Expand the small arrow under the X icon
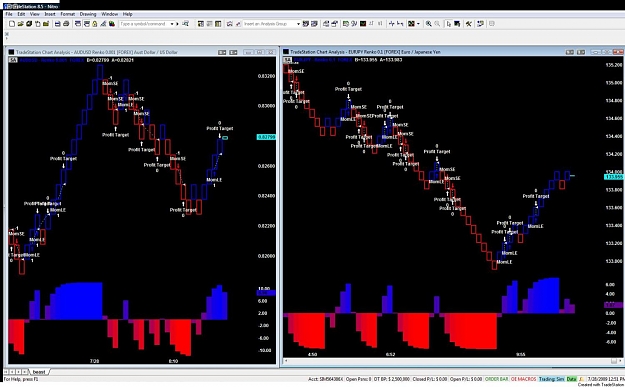 pyautogui.click(x=7, y=38)
